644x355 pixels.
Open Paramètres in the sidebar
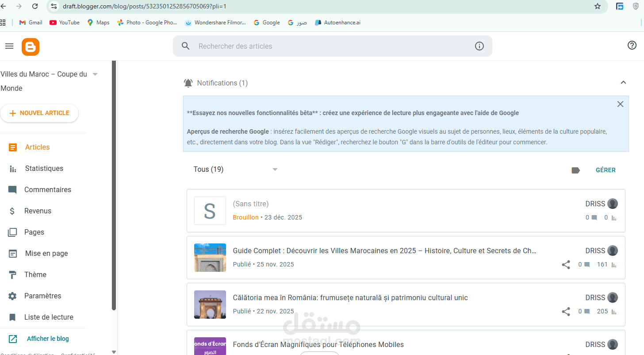pos(43,296)
